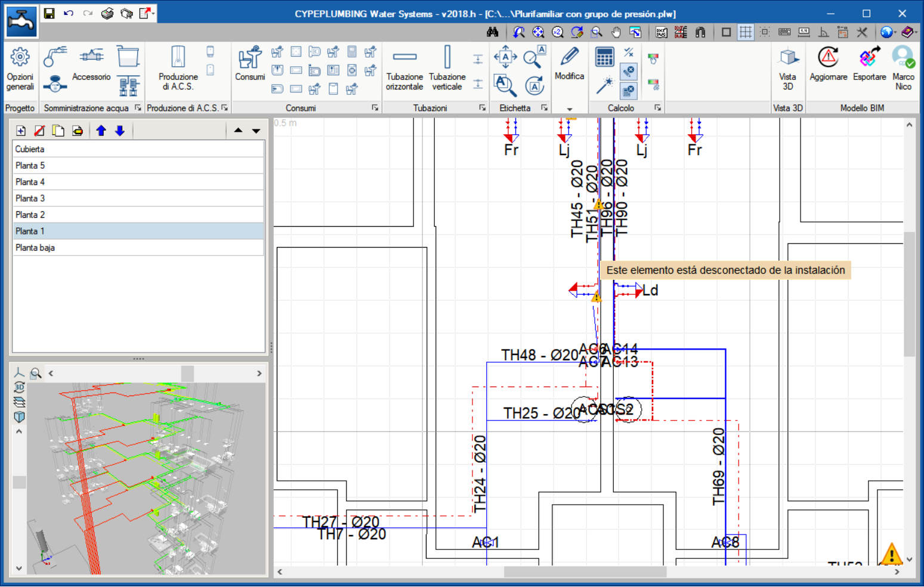Select the rotate label tool
Viewport: 924px width, 587px height.
point(534,86)
